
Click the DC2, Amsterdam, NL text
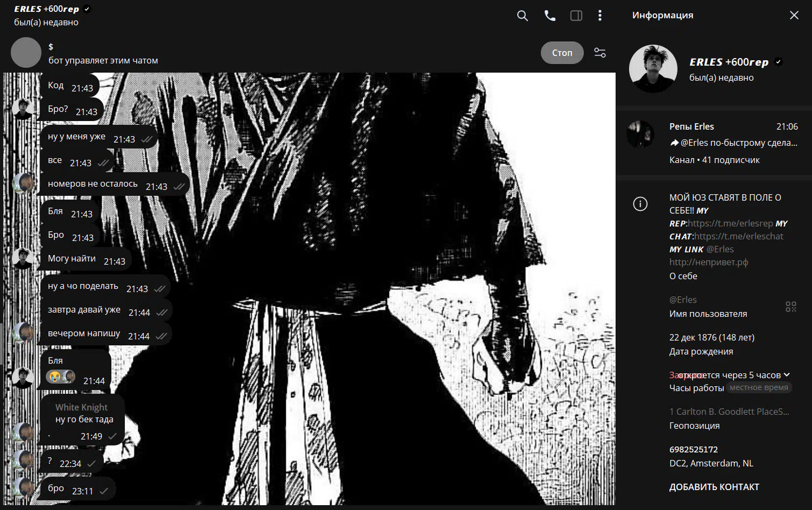(x=711, y=463)
